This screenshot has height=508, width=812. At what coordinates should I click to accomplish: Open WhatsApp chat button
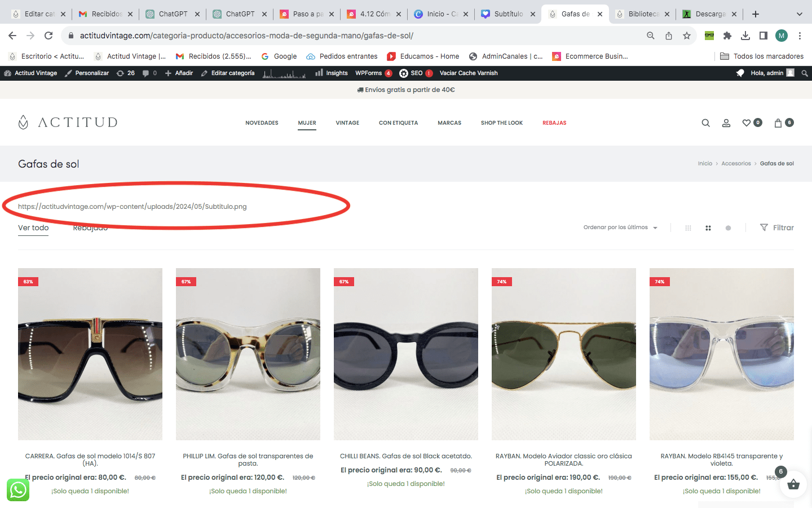pyautogui.click(x=18, y=490)
